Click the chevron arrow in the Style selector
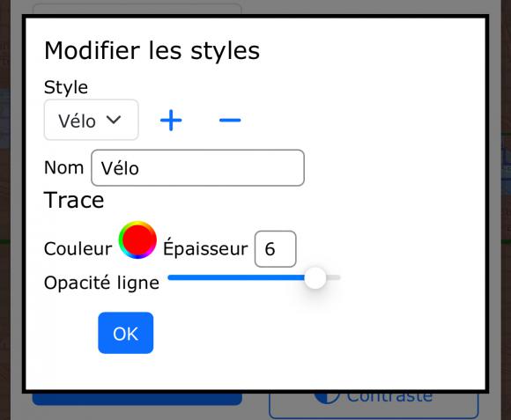 pyautogui.click(x=114, y=120)
